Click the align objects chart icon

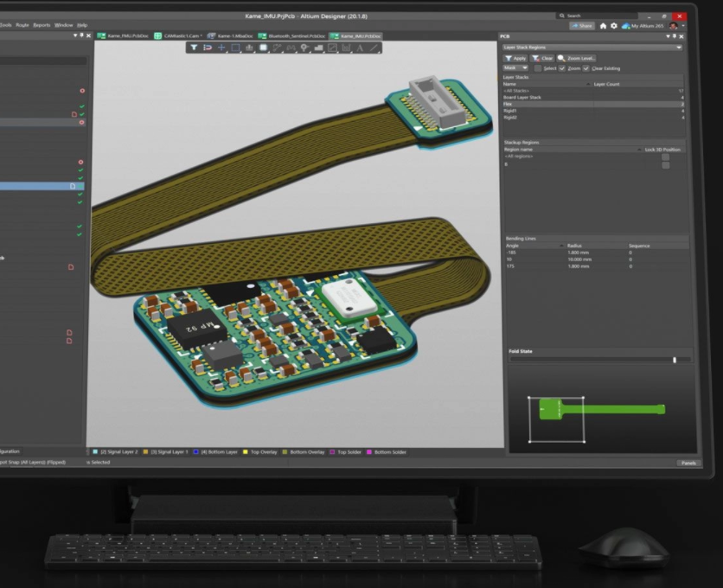249,48
